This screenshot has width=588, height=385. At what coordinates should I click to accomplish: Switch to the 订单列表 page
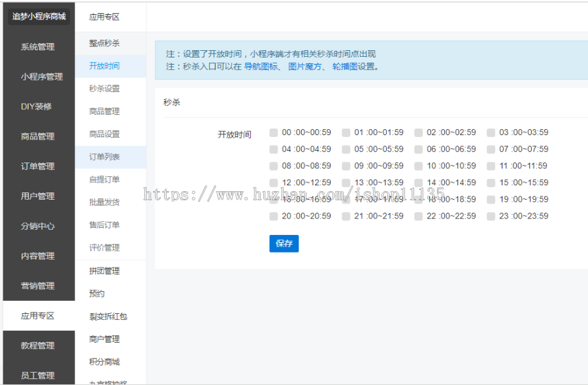click(103, 156)
